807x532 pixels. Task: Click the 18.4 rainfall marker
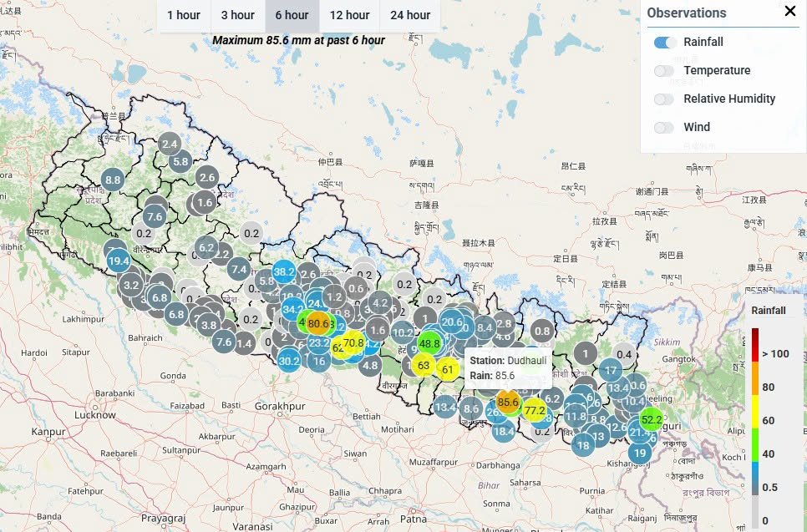click(x=504, y=431)
